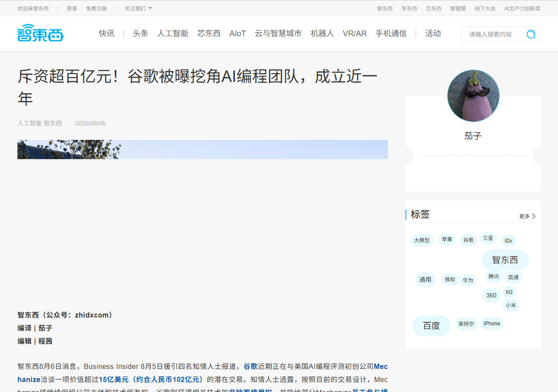Select the 360 tag
This screenshot has height=392, width=558.
coord(491,295)
